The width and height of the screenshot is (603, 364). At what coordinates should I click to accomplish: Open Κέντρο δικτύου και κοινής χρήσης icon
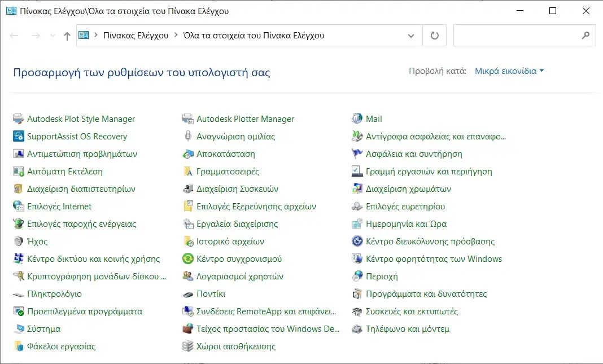coord(18,258)
